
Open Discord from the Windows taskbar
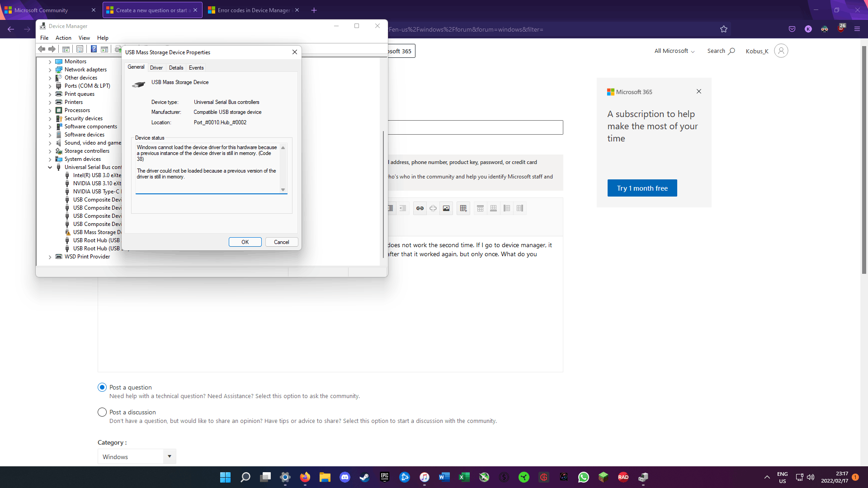click(x=345, y=477)
